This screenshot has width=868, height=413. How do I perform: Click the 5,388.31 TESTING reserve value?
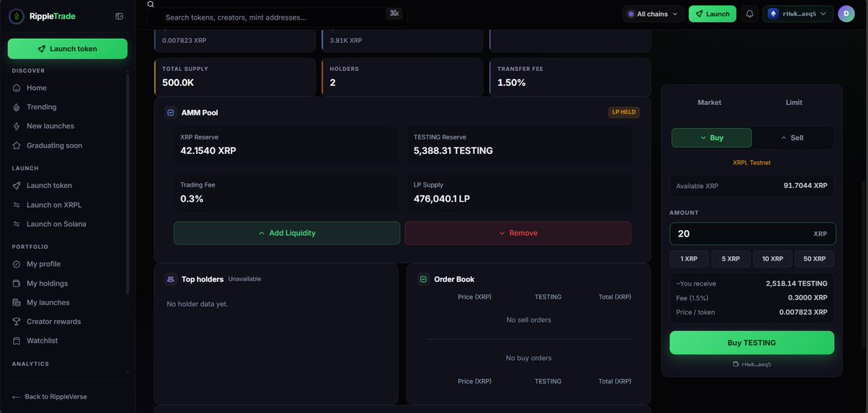(x=453, y=151)
